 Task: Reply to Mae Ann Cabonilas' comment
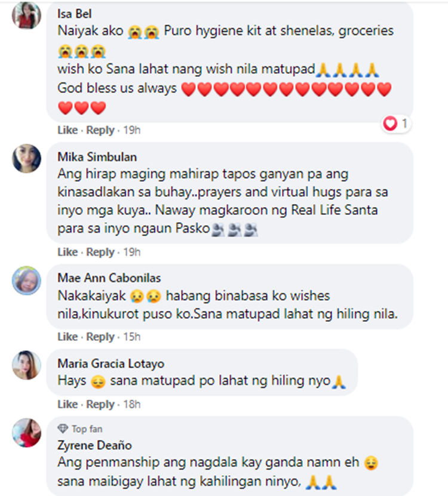point(100,337)
